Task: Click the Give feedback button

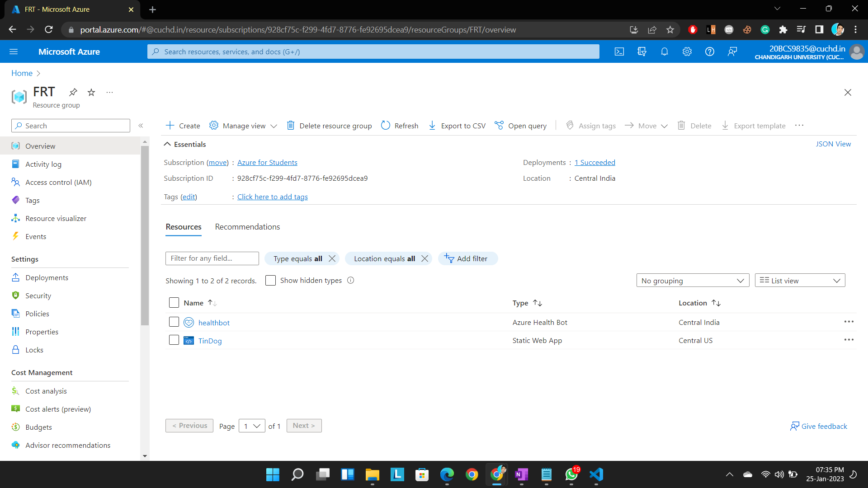Action: point(818,426)
